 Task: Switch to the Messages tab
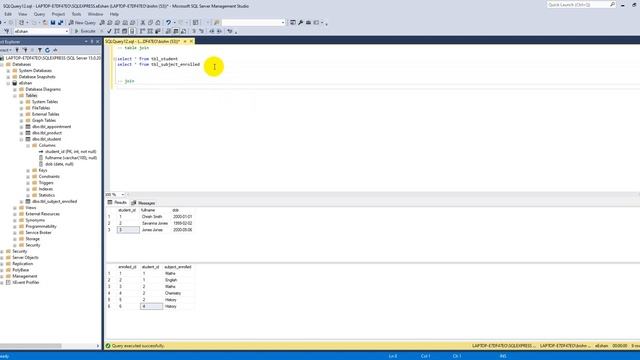tap(143, 203)
